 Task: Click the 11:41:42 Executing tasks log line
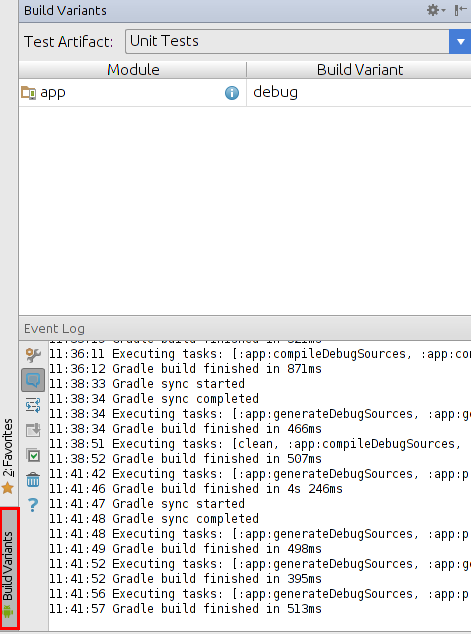click(259, 474)
